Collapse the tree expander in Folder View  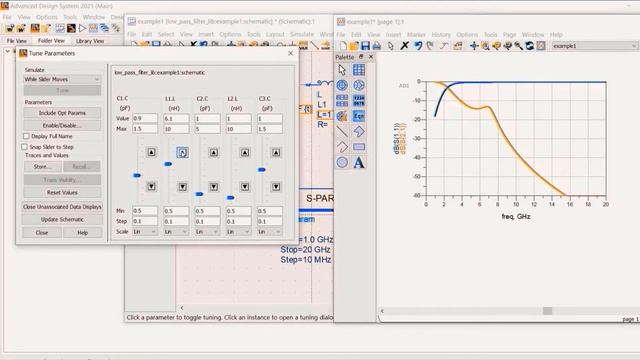coord(8,51)
